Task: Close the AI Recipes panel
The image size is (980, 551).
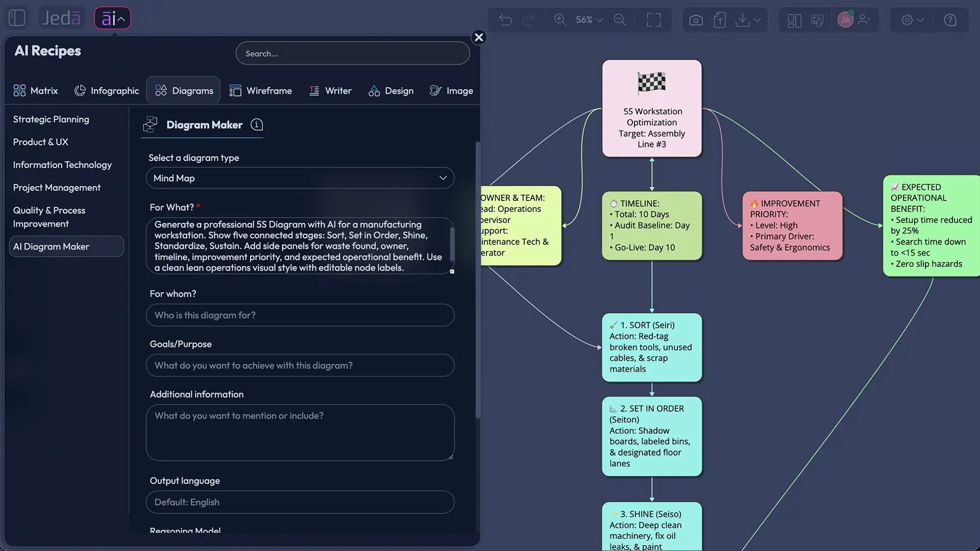Action: 479,37
